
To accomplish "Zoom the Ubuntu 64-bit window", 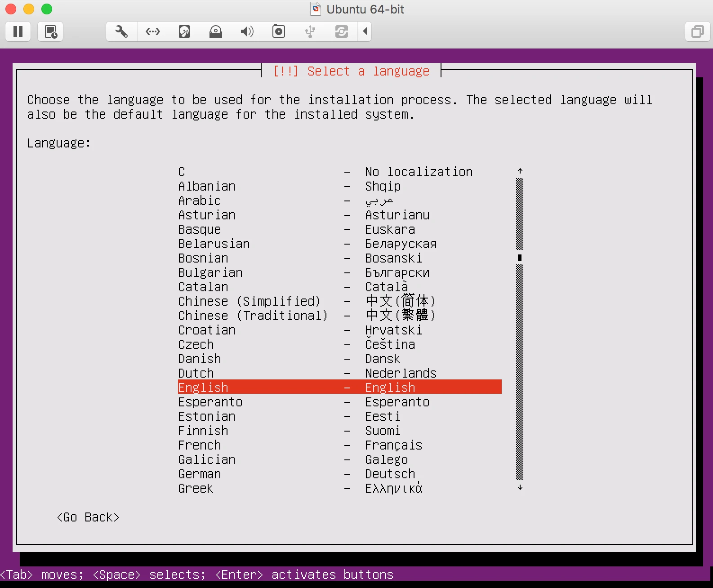I will (47, 9).
